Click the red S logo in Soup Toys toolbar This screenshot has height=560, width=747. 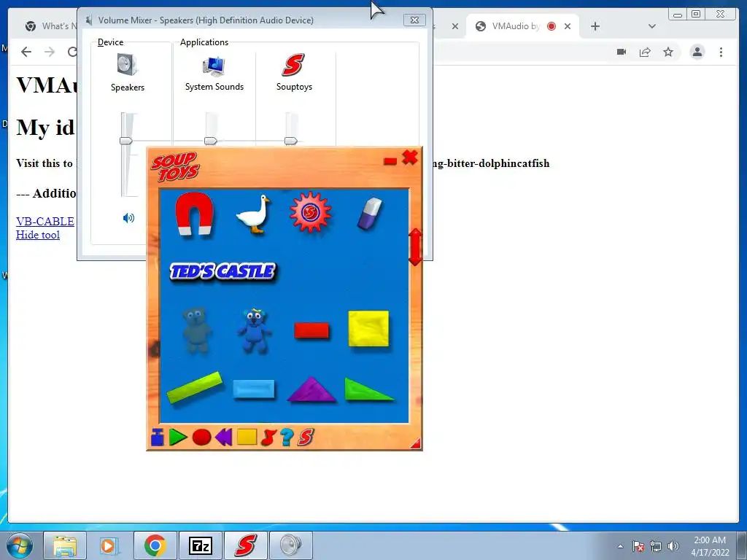[x=306, y=437]
